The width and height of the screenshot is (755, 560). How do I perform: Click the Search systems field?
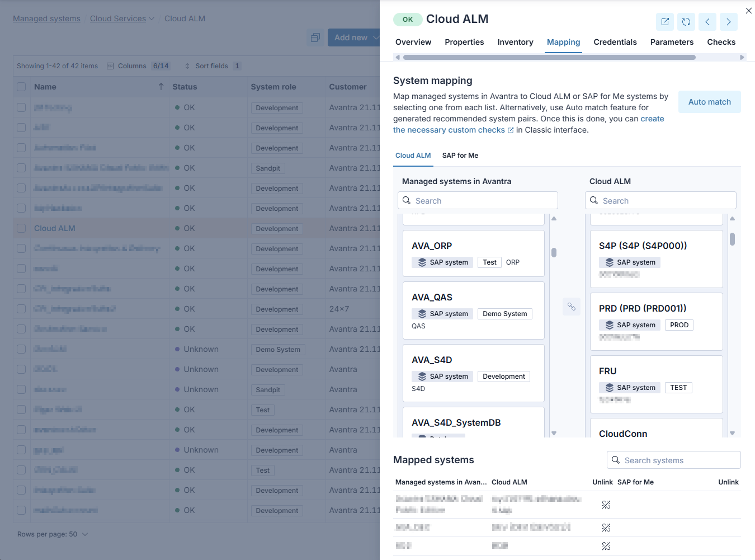pyautogui.click(x=673, y=460)
